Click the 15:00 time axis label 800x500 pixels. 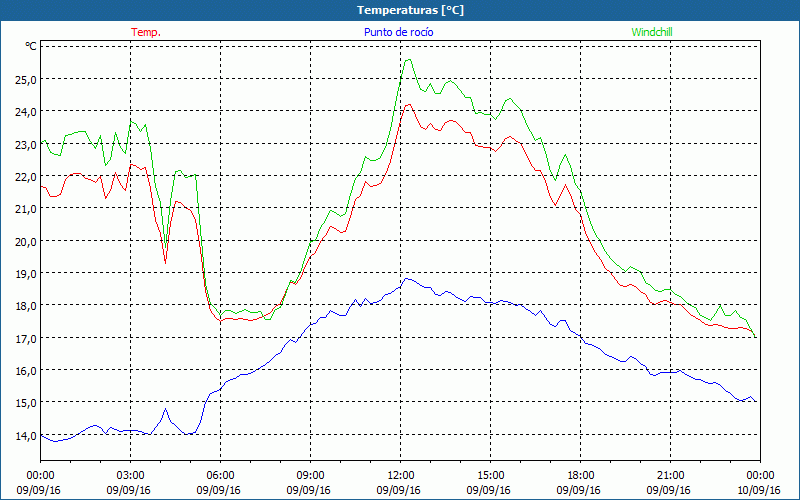coord(490,476)
